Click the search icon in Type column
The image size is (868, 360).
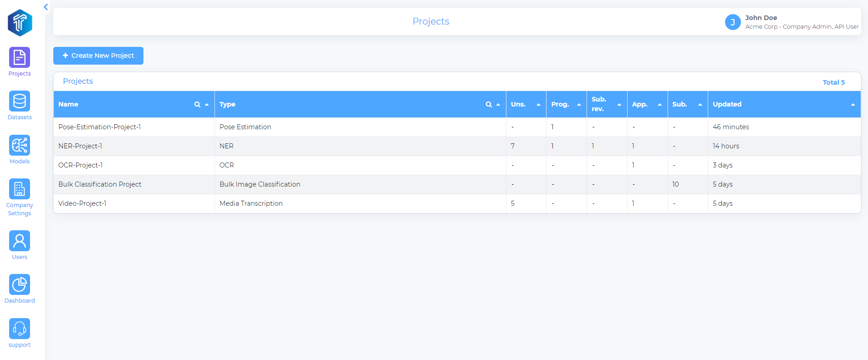click(x=489, y=104)
